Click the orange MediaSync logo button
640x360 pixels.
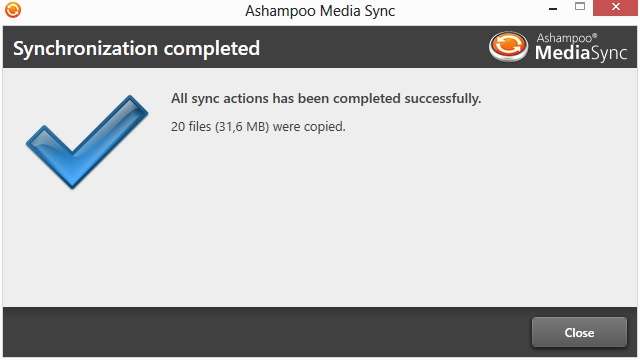508,47
